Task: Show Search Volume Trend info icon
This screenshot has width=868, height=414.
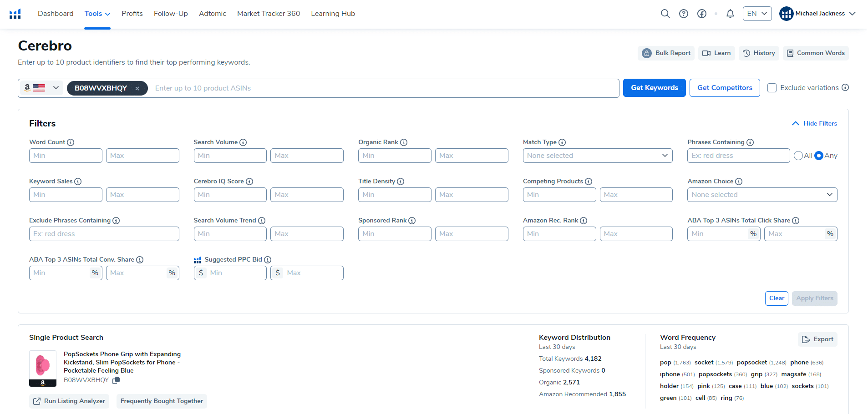Action: 262,221
